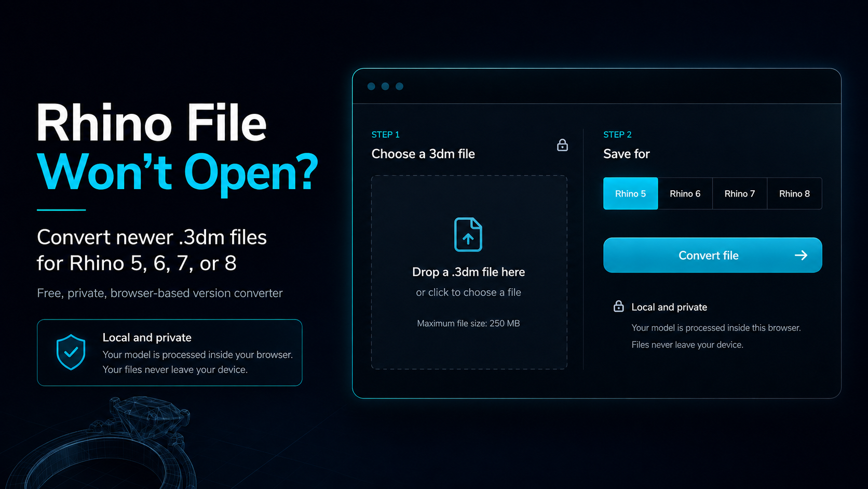
Task: Click the 'Choose a 3dm file' heading
Action: point(423,154)
